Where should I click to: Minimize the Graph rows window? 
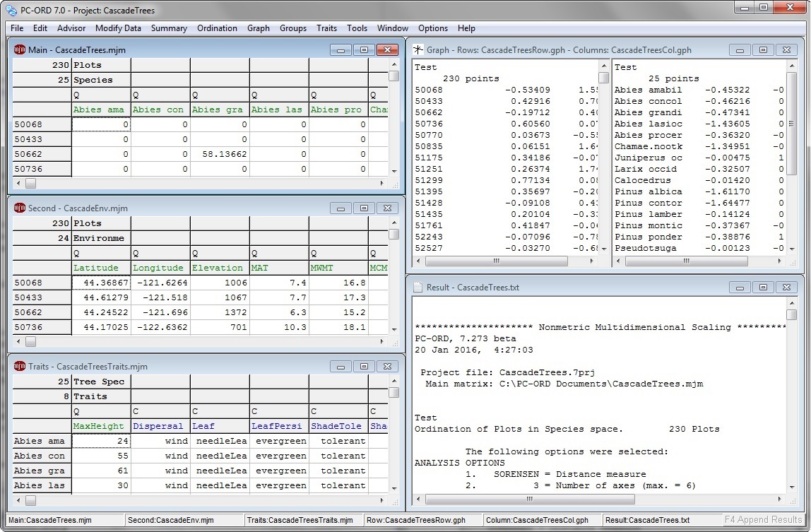coord(739,50)
